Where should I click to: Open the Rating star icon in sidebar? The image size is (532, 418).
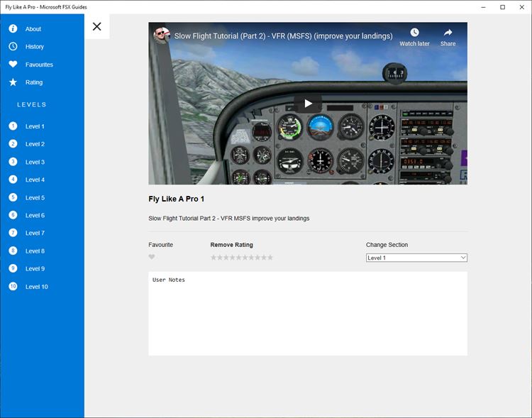(13, 82)
